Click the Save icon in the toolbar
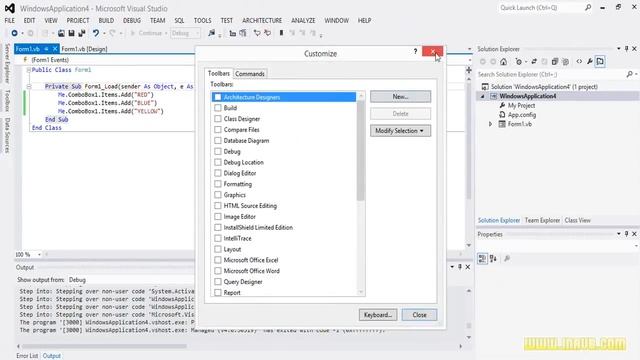The image size is (640, 360). coord(71,33)
